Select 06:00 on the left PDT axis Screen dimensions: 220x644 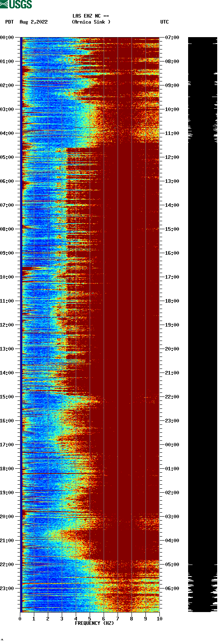[x=7, y=181]
